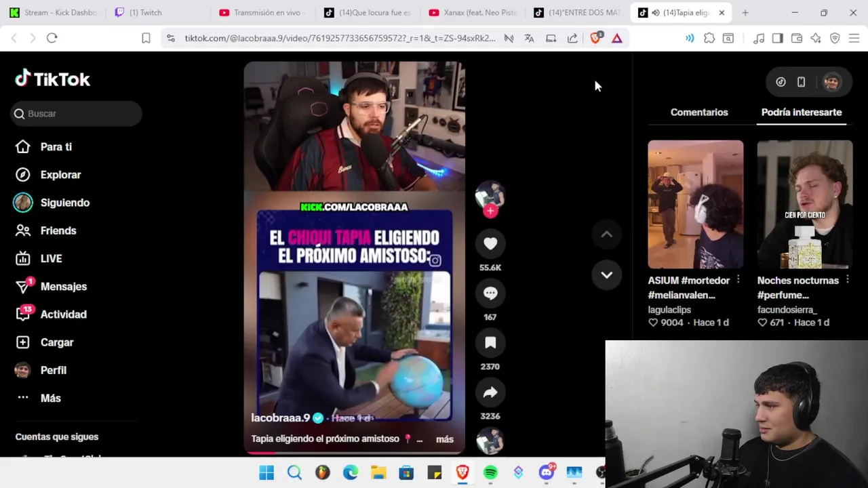Reload the page

click(x=52, y=38)
